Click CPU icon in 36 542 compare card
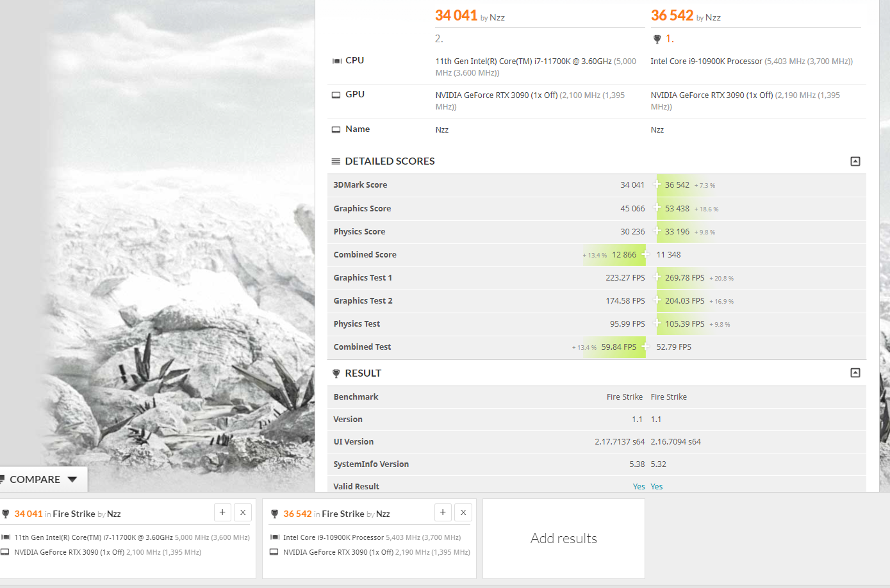The height and width of the screenshot is (588, 890). tap(275, 537)
